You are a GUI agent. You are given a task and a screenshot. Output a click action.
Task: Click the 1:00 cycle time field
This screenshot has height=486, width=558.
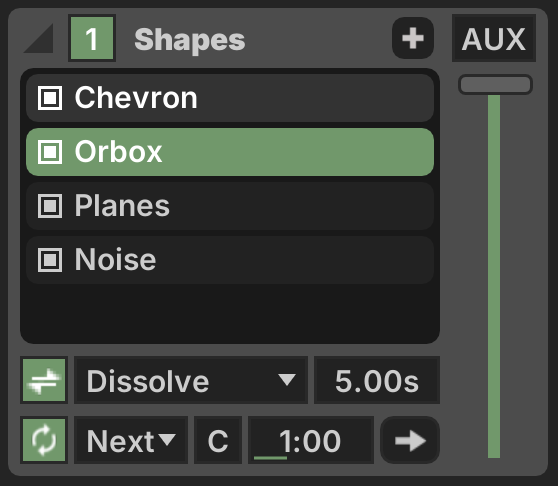coord(311,440)
